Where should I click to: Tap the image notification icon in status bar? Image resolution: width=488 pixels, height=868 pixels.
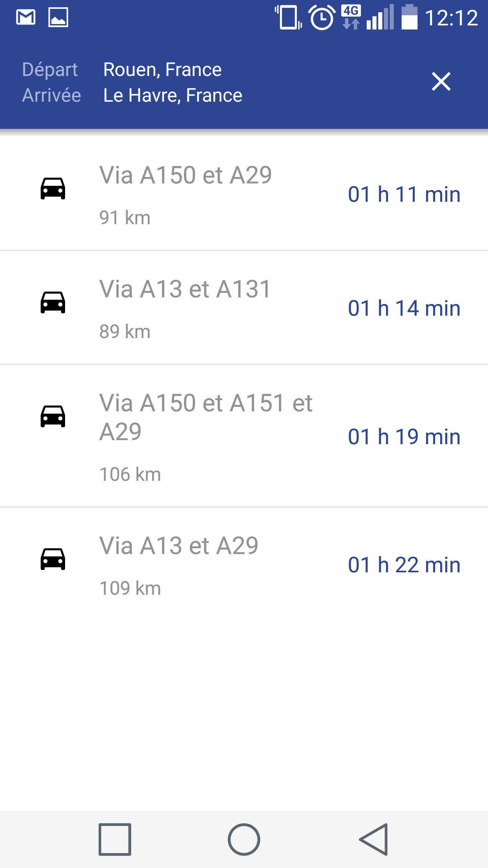(58, 17)
